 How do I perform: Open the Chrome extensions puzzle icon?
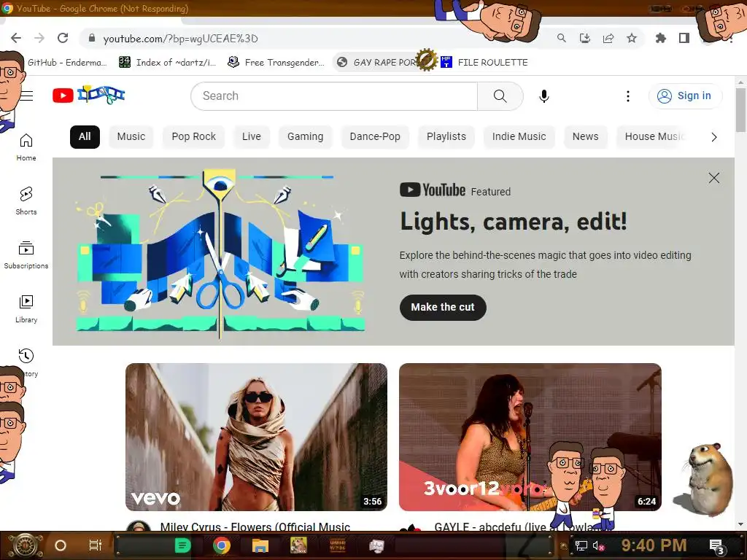click(661, 38)
